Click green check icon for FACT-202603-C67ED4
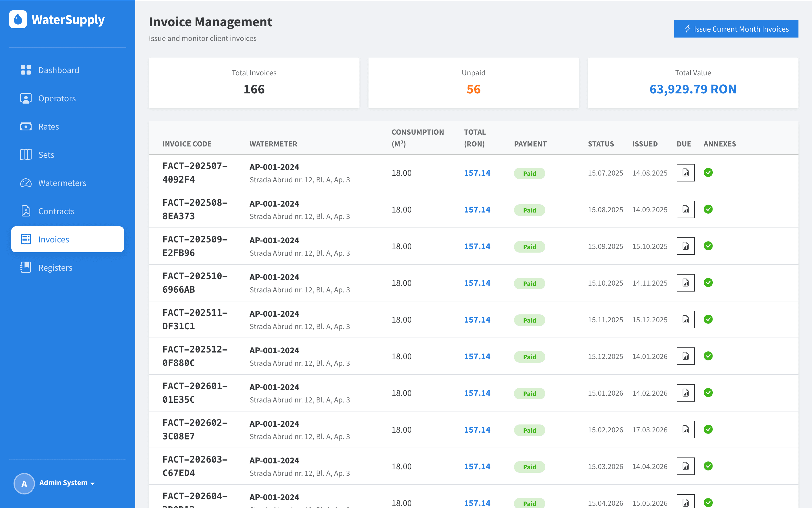This screenshot has height=508, width=812. [708, 466]
